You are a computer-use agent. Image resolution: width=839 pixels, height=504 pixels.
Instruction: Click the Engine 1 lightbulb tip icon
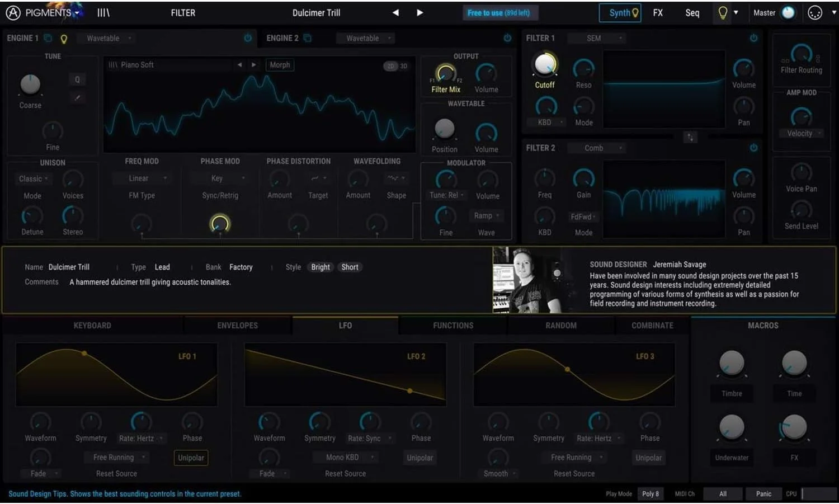tap(64, 39)
